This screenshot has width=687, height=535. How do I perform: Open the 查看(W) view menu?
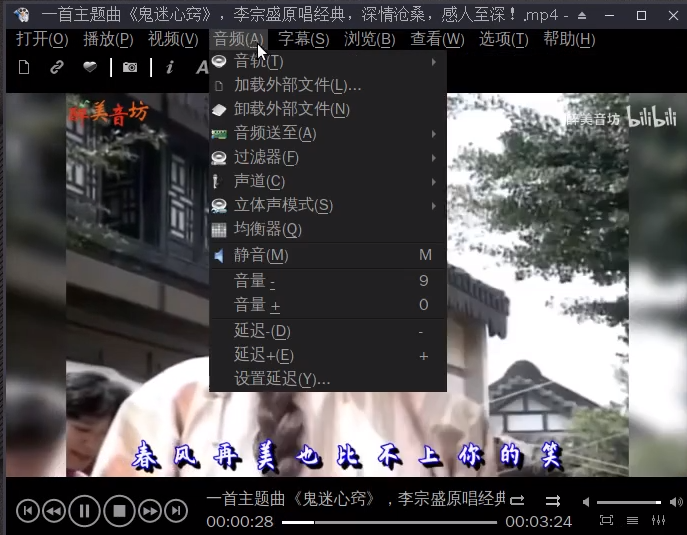point(437,39)
